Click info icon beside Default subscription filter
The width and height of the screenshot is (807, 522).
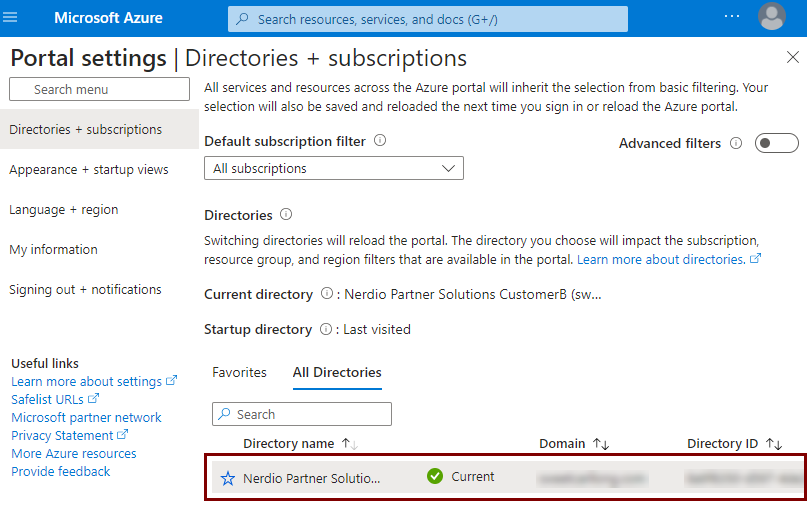[380, 140]
